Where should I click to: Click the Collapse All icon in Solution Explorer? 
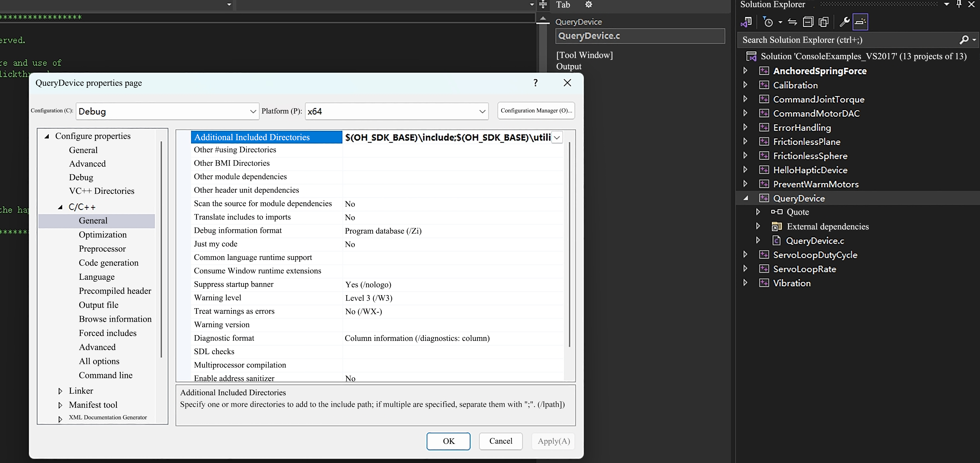point(808,22)
